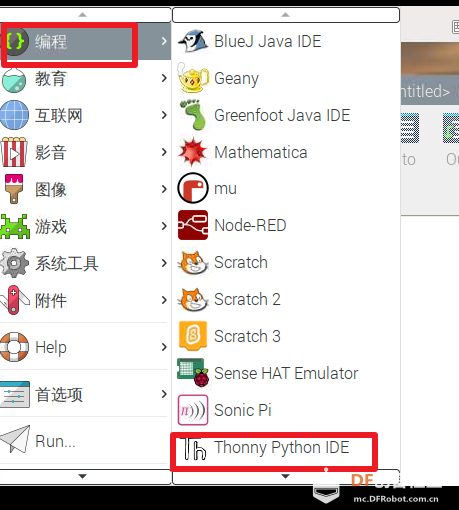
Task: Expand the 教育 submenu arrow
Action: (164, 78)
